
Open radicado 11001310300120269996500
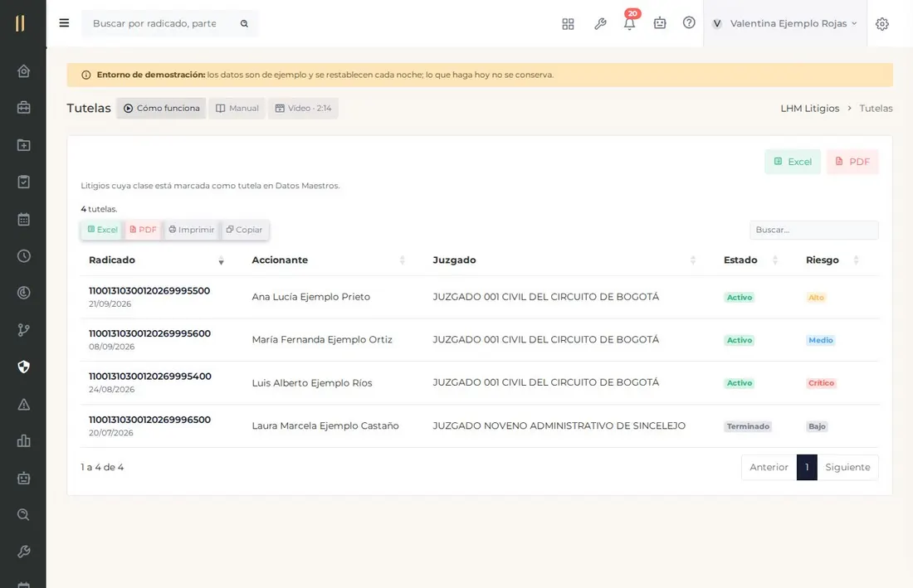coord(149,420)
